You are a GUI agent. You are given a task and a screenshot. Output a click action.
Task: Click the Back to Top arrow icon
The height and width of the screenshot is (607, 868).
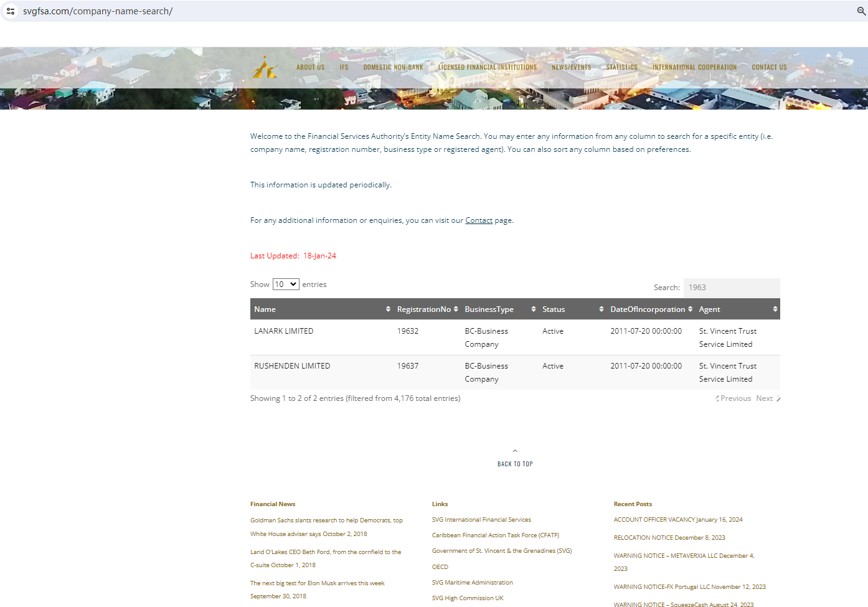pos(515,451)
